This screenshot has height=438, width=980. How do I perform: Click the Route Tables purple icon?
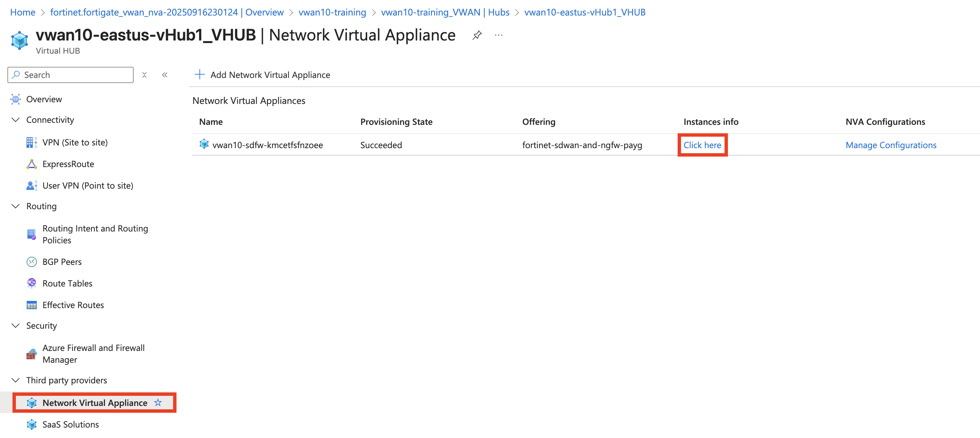32,283
